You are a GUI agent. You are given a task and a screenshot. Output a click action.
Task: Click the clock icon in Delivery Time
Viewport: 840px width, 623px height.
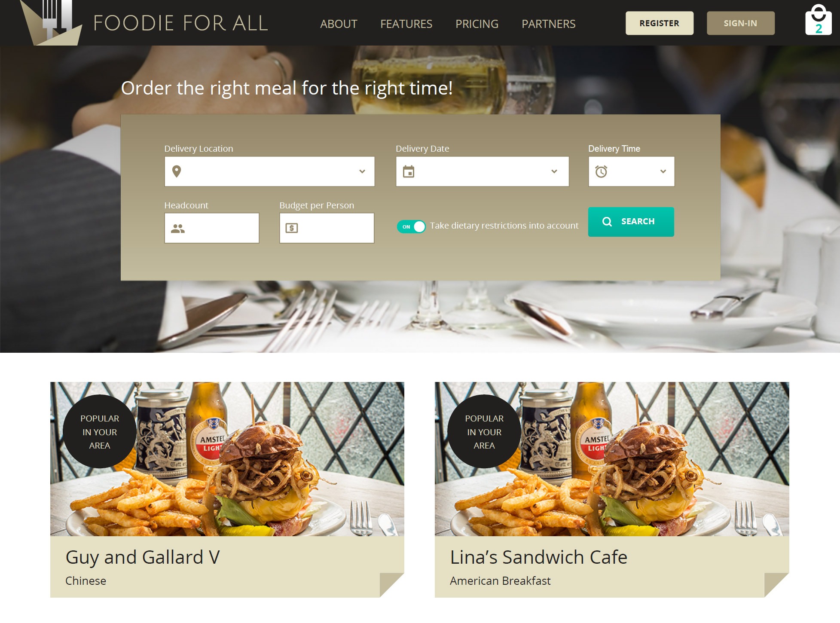601,171
